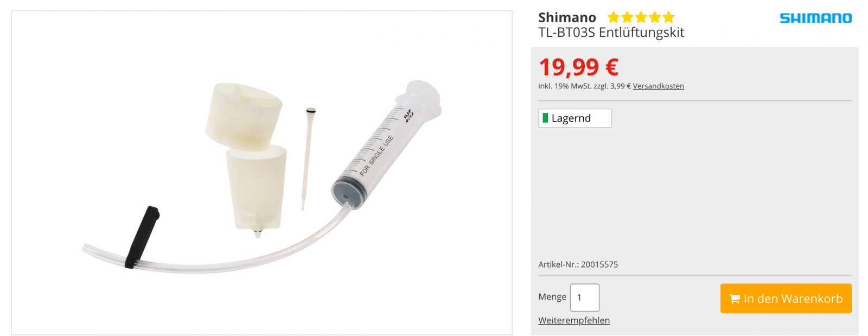Click the Weiterempfehlen link
This screenshot has height=336, width=868.
[x=573, y=320]
